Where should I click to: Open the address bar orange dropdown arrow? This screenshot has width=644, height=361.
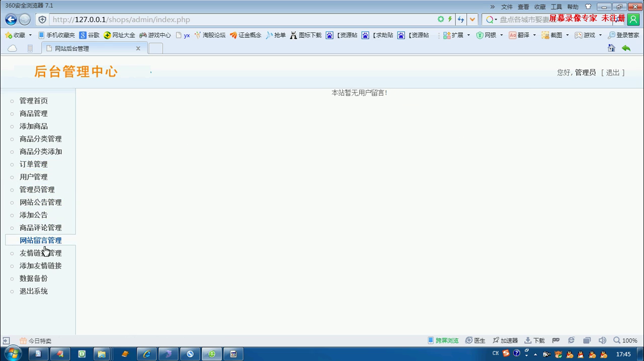[472, 20]
